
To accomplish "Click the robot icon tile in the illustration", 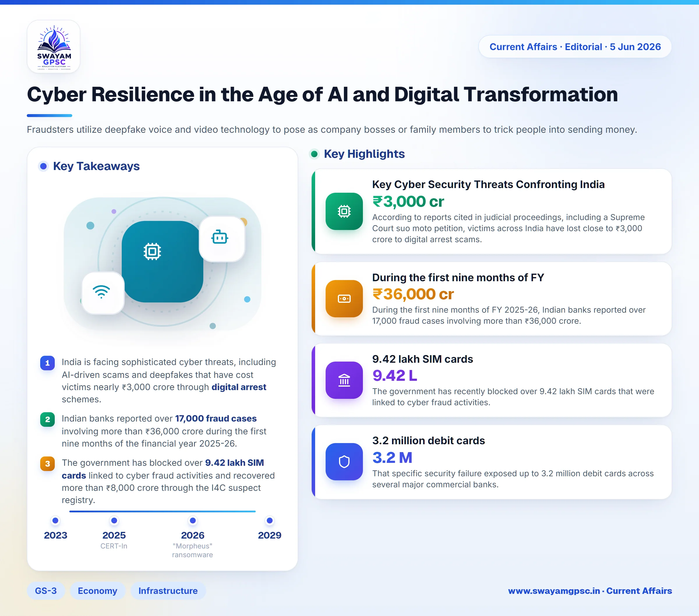I will tap(222, 239).
